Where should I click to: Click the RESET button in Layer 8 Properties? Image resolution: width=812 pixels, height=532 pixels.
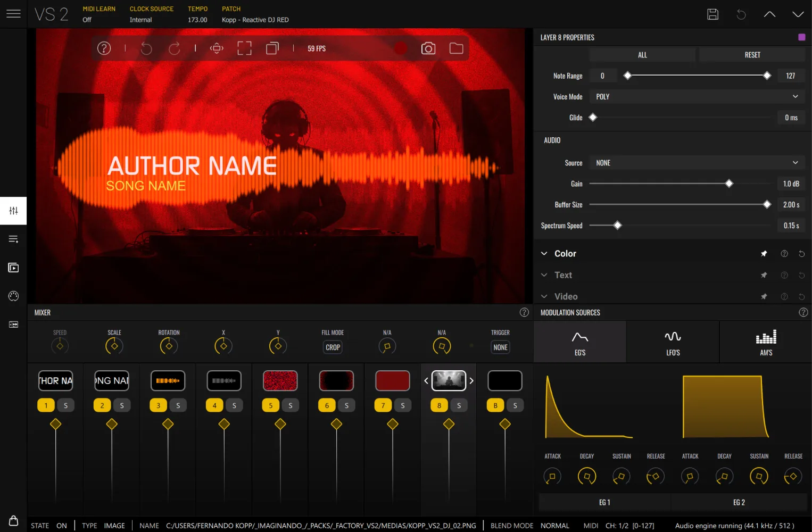[752, 54]
